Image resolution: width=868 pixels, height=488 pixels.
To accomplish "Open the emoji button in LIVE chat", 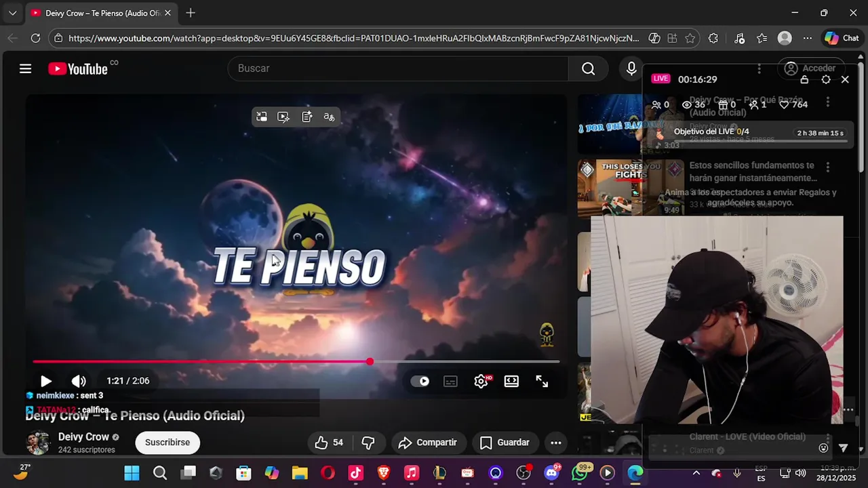I will 823,448.
